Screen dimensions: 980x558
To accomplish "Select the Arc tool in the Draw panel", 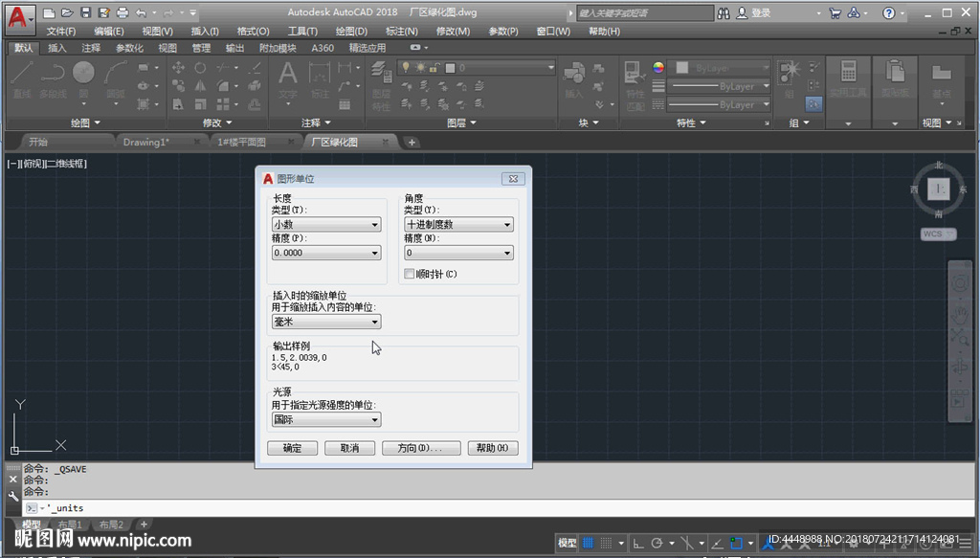I will click(x=116, y=78).
